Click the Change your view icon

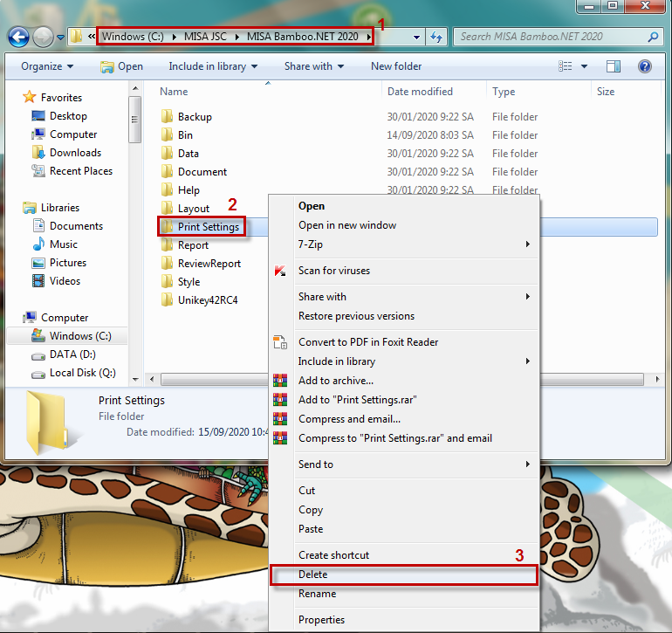tap(565, 66)
